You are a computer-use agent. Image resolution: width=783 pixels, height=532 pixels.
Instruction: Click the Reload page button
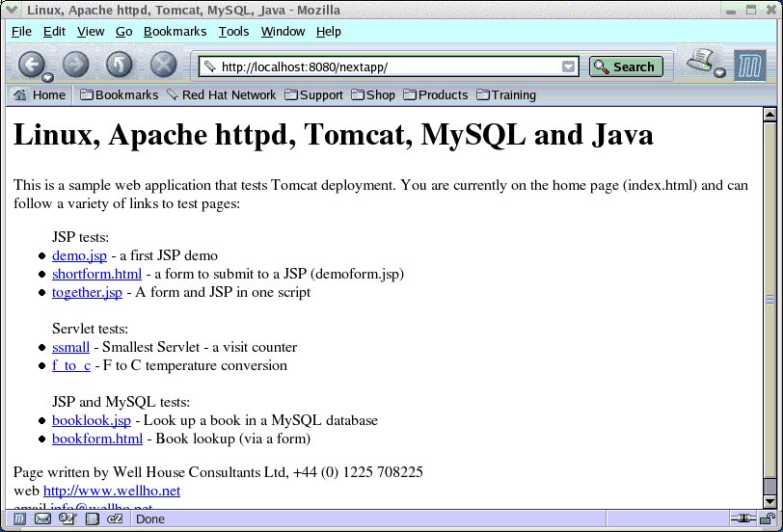tap(120, 65)
